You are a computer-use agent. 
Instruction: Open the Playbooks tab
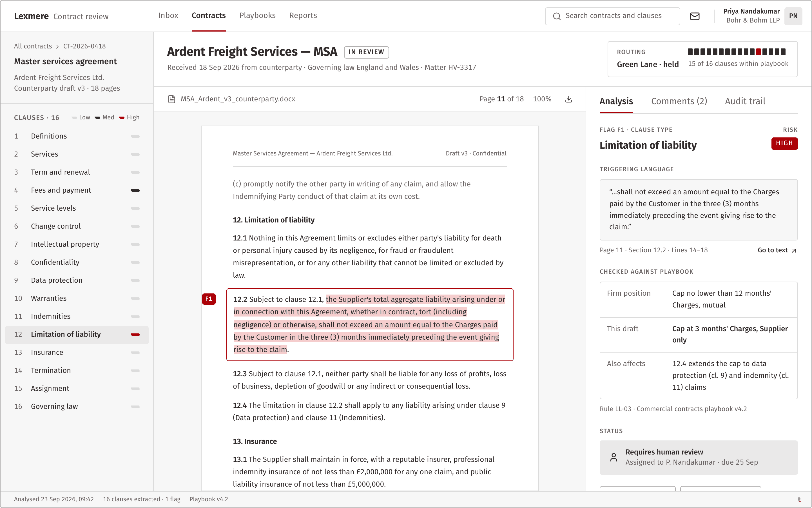(257, 15)
